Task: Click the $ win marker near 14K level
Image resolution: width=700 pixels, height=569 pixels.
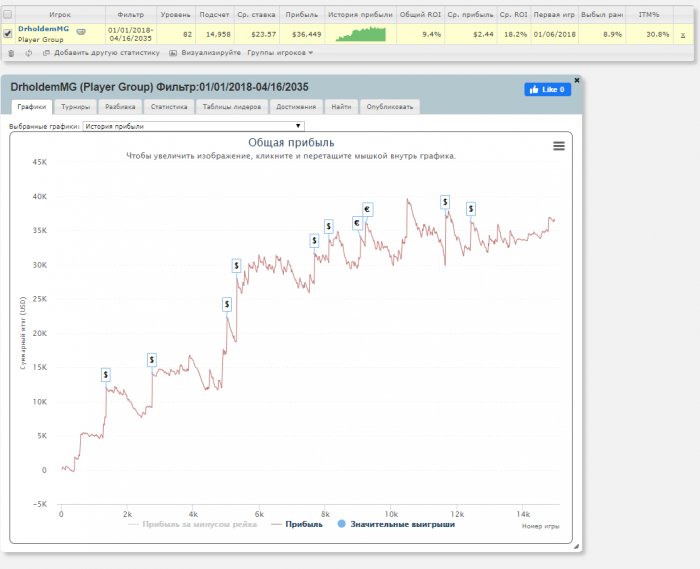Action: [152, 360]
